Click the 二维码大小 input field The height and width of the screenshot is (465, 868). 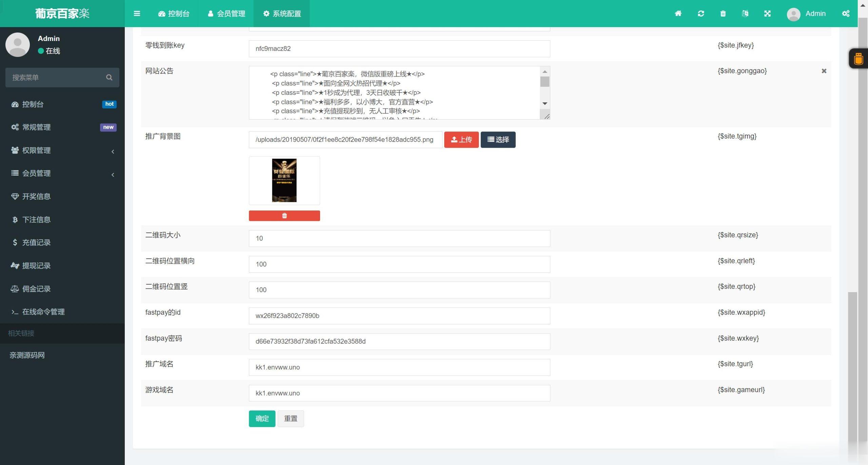click(399, 238)
